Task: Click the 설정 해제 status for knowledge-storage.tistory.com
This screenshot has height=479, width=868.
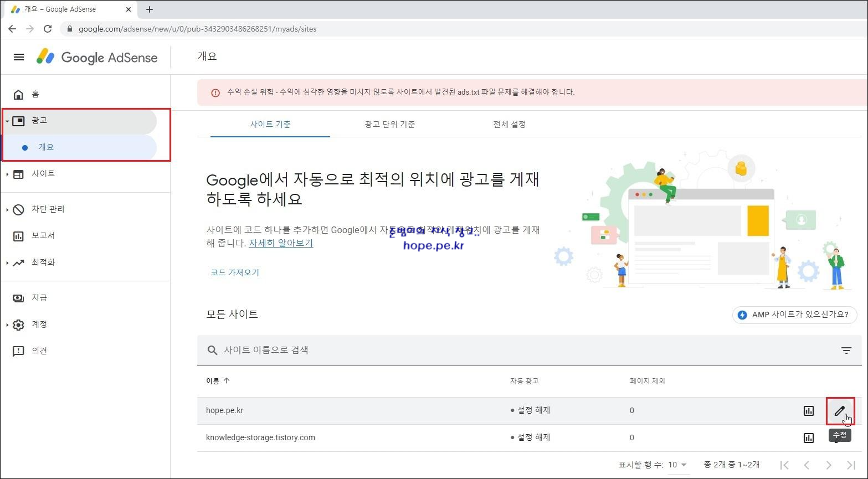Action: [530, 437]
